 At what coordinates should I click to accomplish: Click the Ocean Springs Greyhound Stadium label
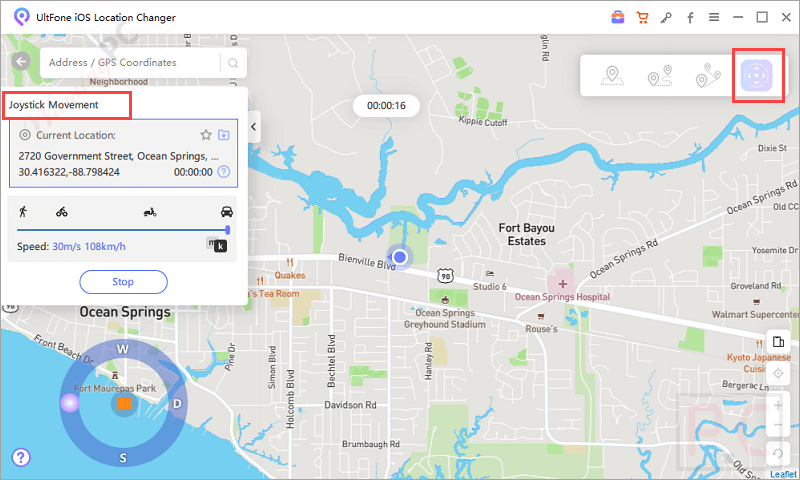coord(444,318)
